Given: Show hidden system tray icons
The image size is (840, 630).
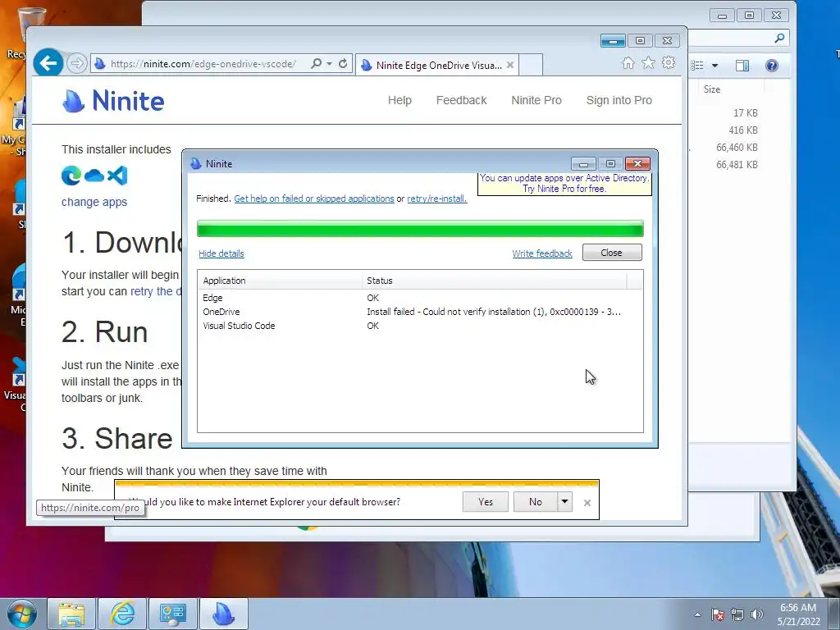Looking at the screenshot, I should tap(697, 614).
